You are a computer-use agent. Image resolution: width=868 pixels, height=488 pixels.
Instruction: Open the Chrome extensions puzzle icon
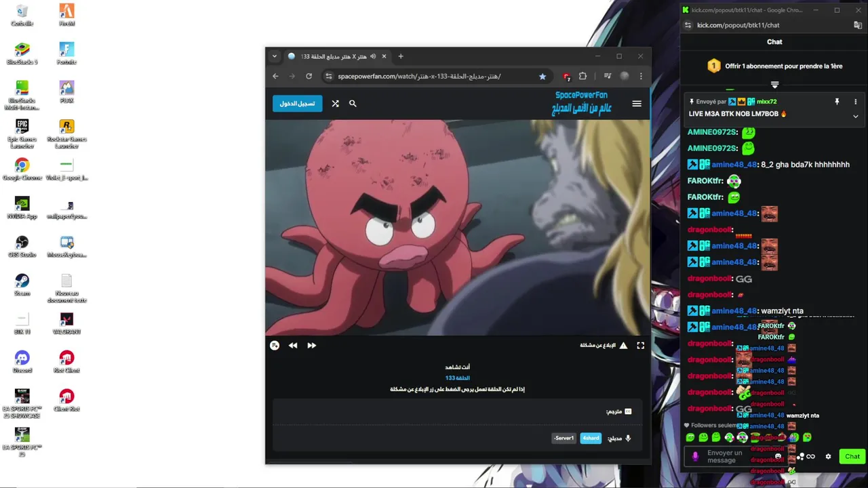[583, 76]
